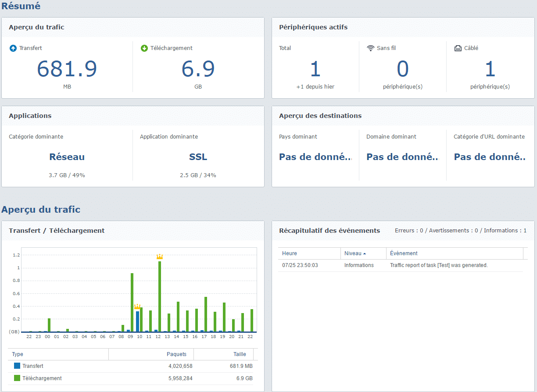
Task: Click the Câblé device count 1
Action: point(490,69)
